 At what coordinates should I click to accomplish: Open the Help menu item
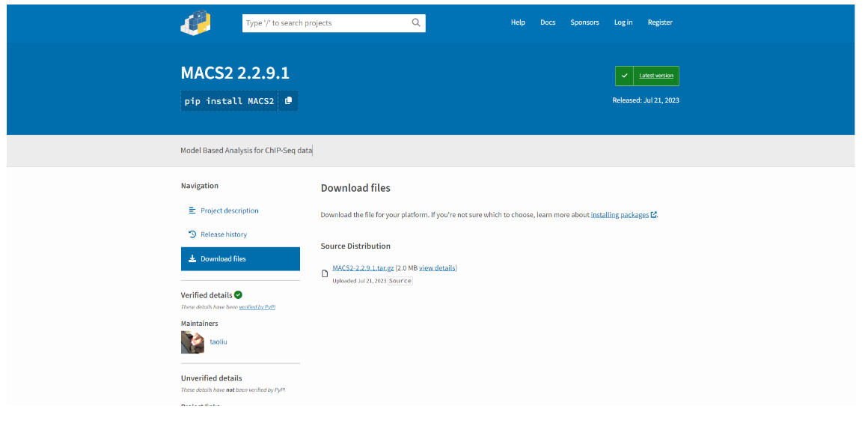(x=518, y=22)
